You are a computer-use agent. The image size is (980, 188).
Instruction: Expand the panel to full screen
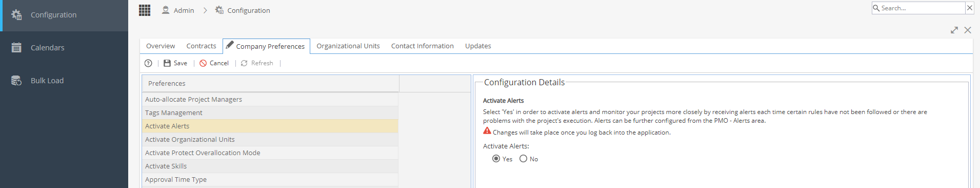coord(954,30)
